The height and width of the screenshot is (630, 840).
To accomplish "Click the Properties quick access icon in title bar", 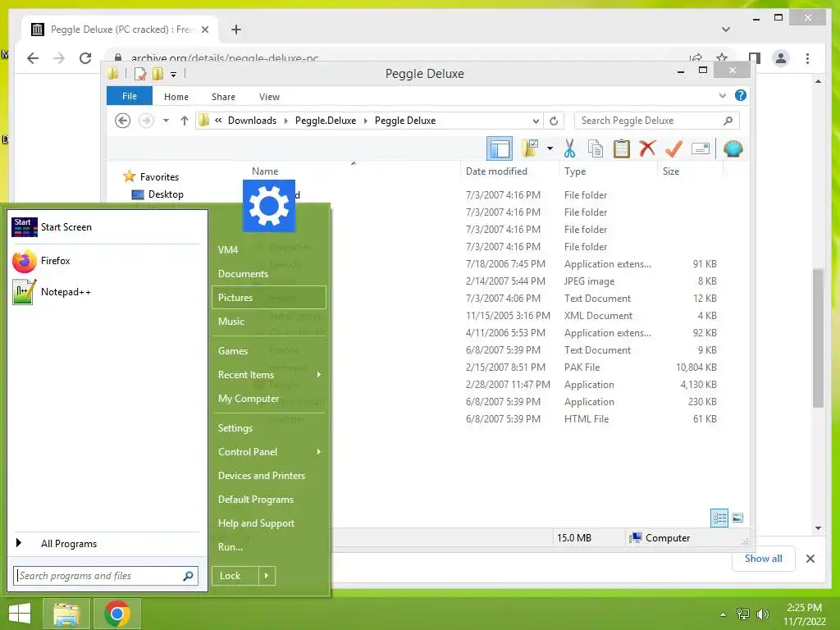I will pyautogui.click(x=139, y=73).
